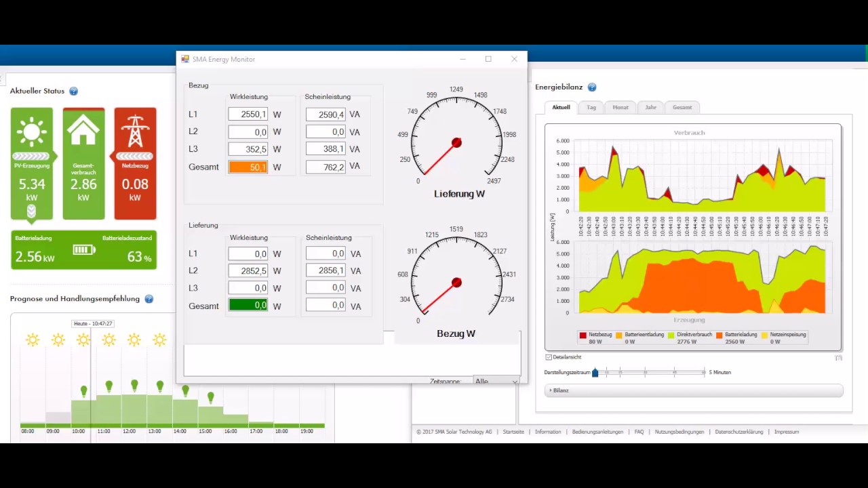
Task: Click the 'Heute - 10:47:27' timeline marker
Action: point(93,324)
